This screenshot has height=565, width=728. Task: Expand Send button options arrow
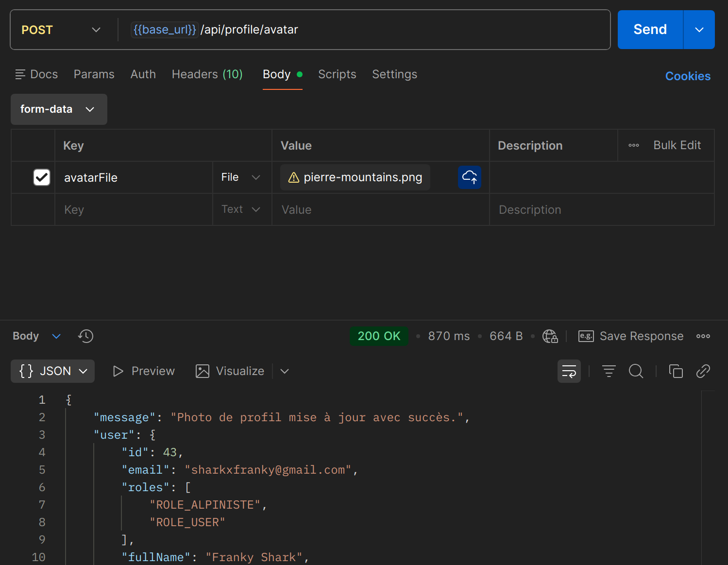pos(699,30)
